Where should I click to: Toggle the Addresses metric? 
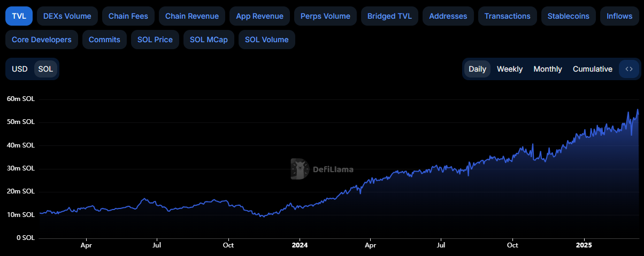(x=448, y=16)
